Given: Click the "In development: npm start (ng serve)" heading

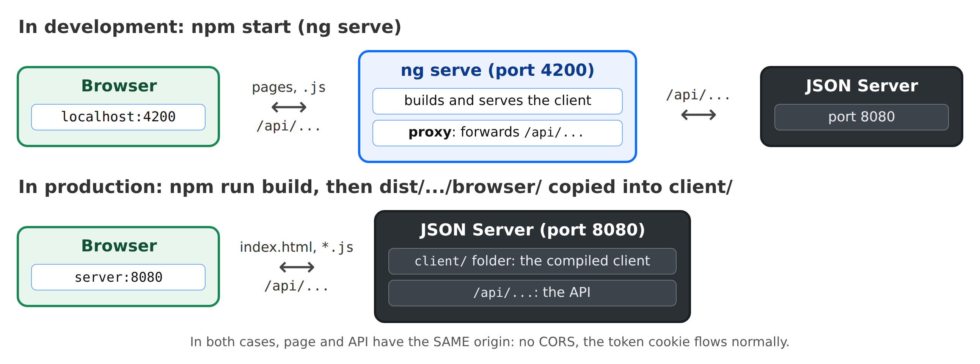Looking at the screenshot, I should [210, 27].
